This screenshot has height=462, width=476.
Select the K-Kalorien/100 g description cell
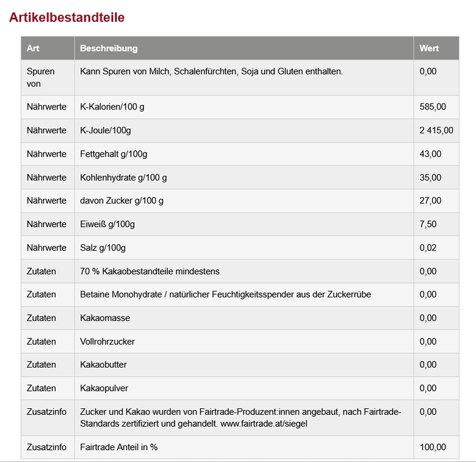(x=112, y=107)
